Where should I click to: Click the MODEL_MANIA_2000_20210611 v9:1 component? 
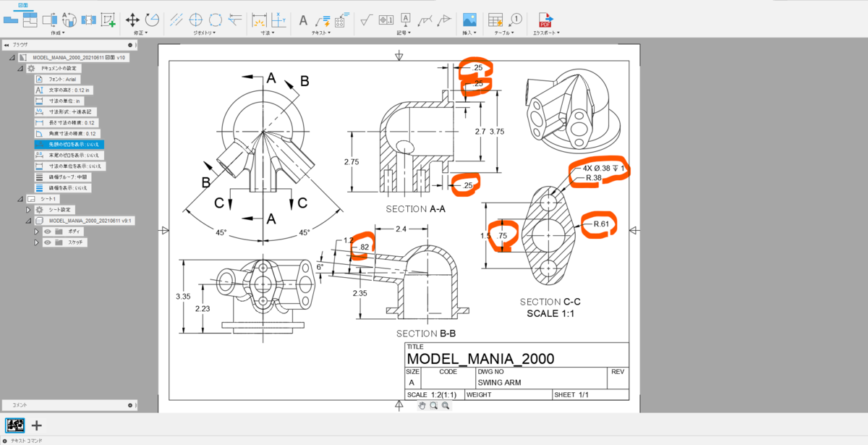coord(85,220)
